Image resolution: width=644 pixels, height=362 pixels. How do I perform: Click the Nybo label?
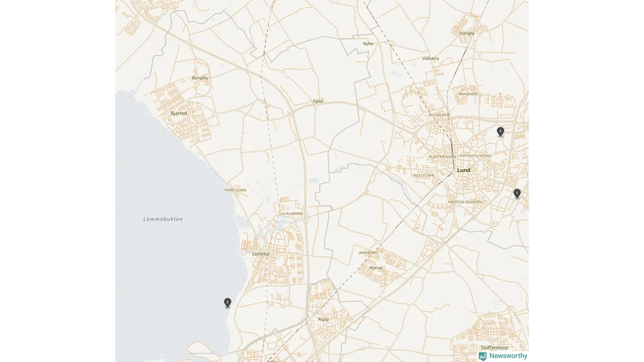click(368, 44)
